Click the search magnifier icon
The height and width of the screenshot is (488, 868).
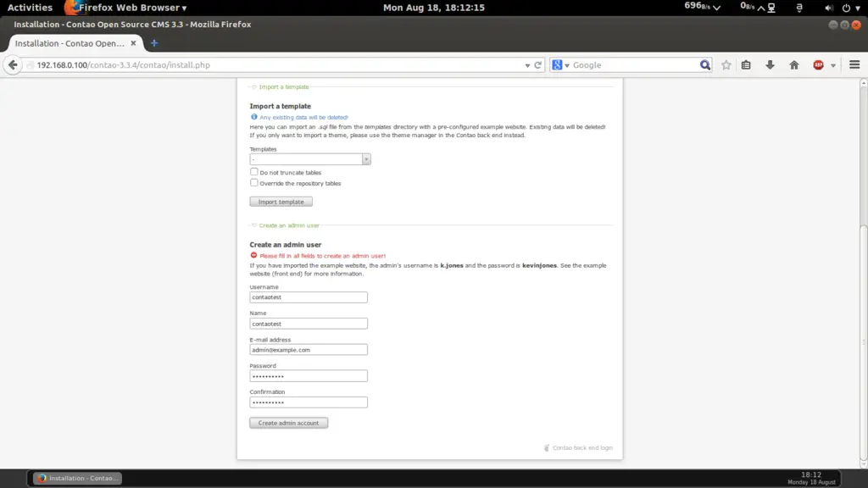[704, 64]
